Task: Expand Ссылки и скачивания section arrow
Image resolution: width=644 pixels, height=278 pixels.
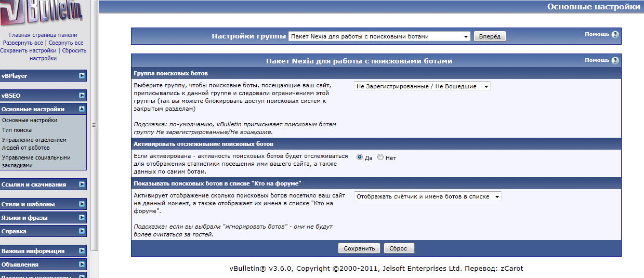Action: (x=82, y=184)
